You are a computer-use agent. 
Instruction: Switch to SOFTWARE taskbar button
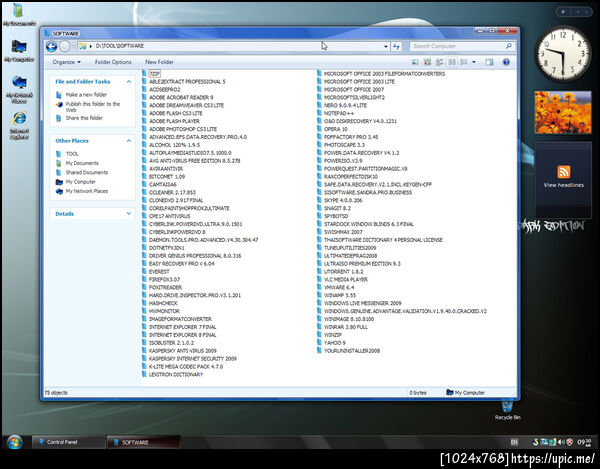tap(143, 442)
